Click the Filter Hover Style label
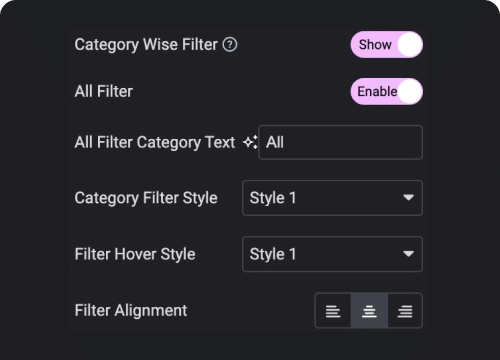500x360 pixels. coord(135,254)
